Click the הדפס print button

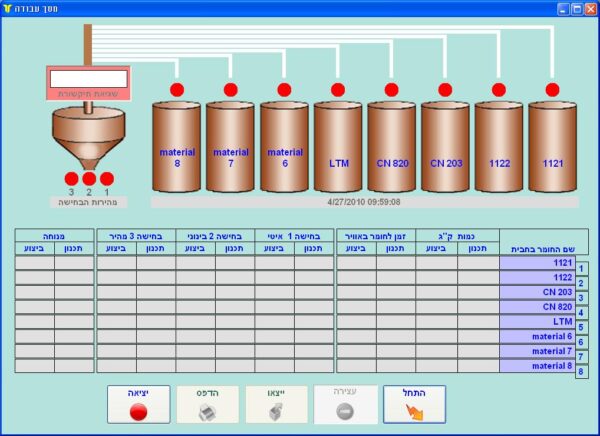point(207,404)
